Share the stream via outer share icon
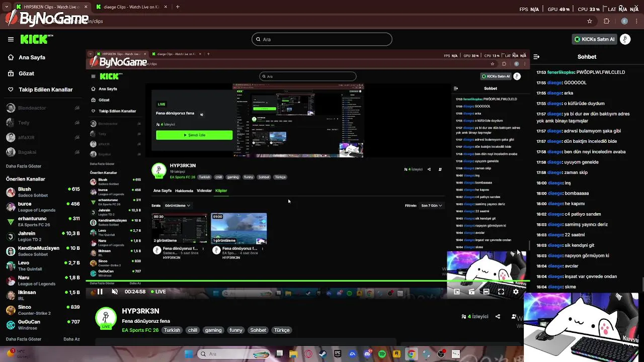The image size is (644, 362). point(498,316)
